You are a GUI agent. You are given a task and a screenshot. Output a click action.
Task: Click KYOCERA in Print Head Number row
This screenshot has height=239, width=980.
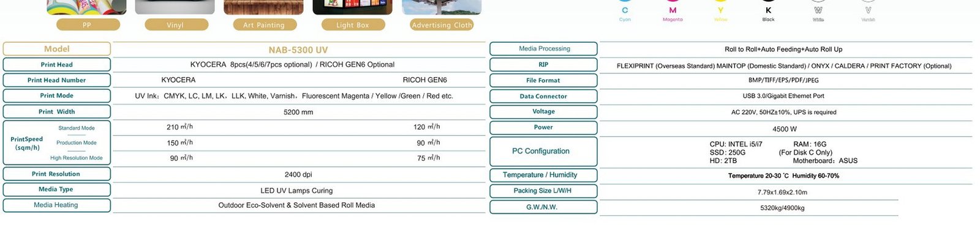pos(178,80)
